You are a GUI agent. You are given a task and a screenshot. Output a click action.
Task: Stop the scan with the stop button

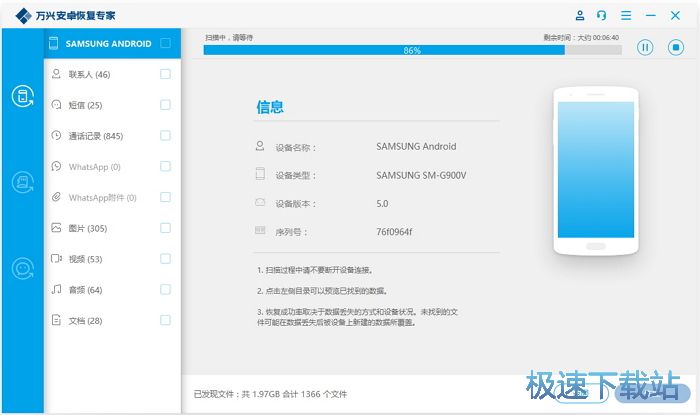click(675, 47)
